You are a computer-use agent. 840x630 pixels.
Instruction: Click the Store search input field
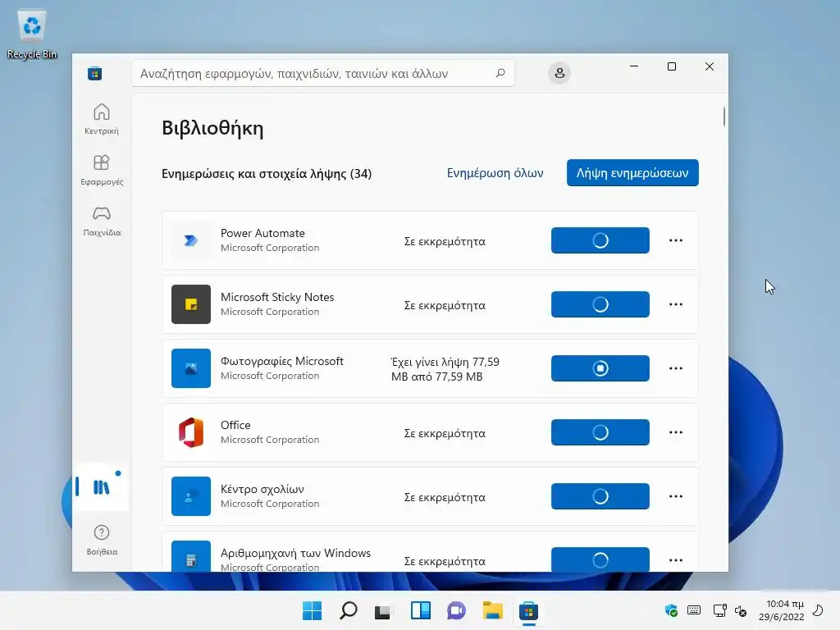(x=323, y=73)
